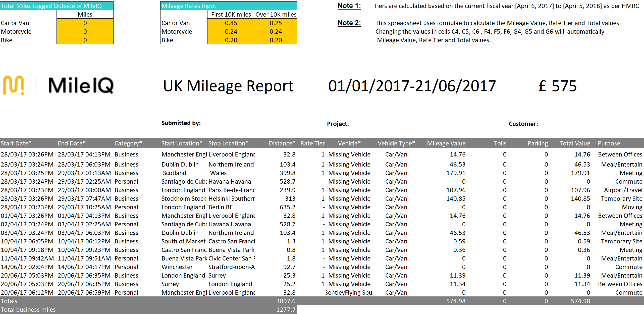Screen dimensions: 644x314
Task: Select start date 14/06/17 02:04PM cell
Action: pos(27,267)
